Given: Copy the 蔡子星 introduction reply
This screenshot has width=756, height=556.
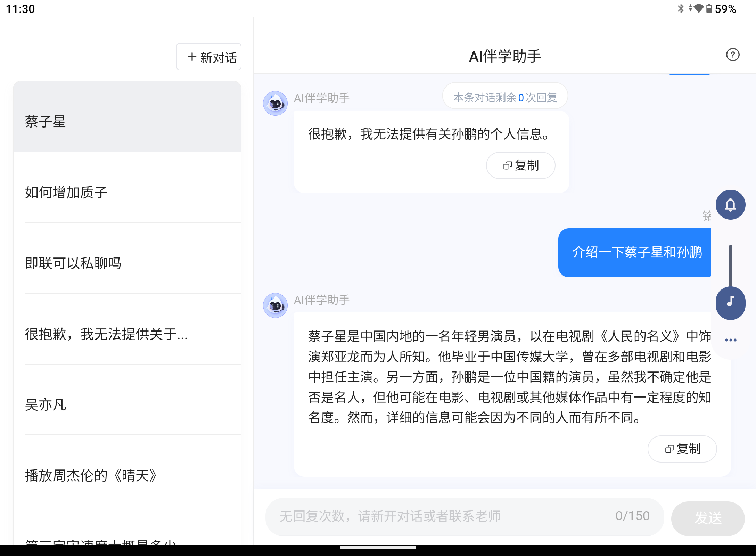Looking at the screenshot, I should tap(682, 449).
